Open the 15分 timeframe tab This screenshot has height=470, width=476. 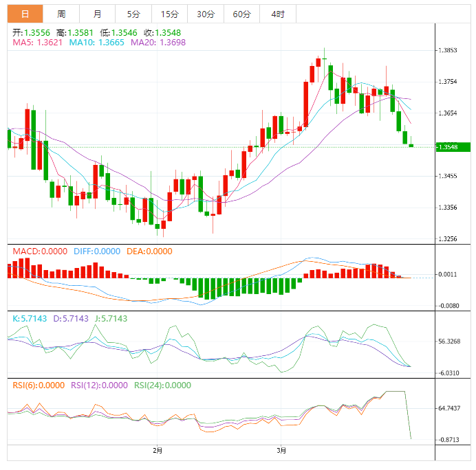[169, 14]
